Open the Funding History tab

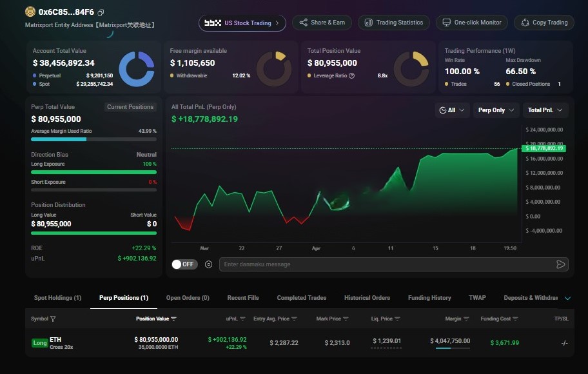[x=429, y=298]
